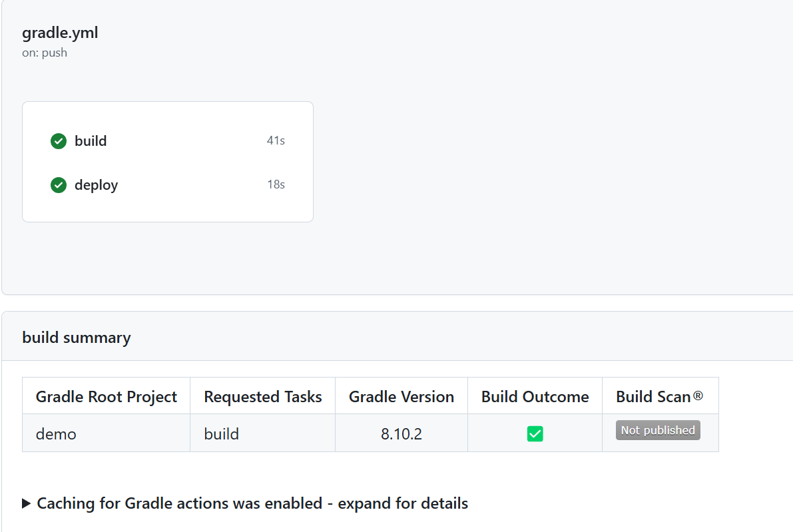Click the gradle.yml workflow title
This screenshot has height=532, width=793.
coord(60,33)
